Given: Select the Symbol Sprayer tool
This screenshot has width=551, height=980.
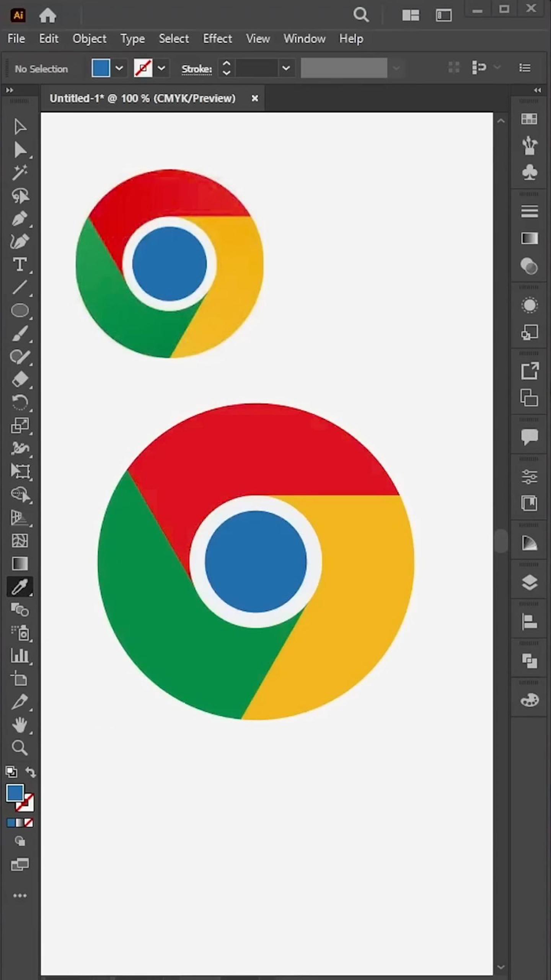Looking at the screenshot, I should tap(20, 632).
